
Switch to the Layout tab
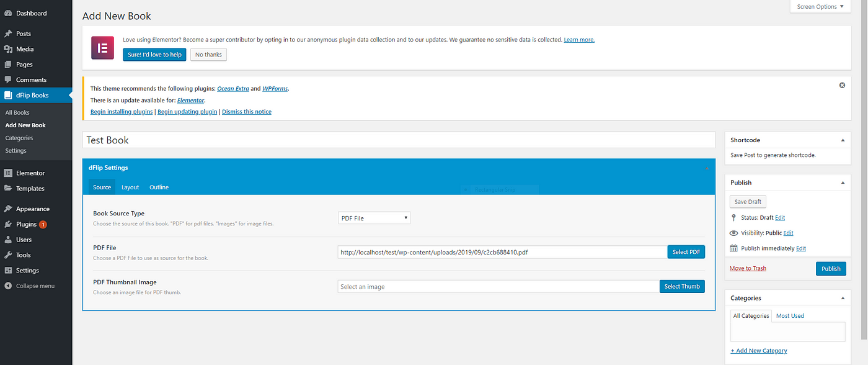(x=130, y=187)
